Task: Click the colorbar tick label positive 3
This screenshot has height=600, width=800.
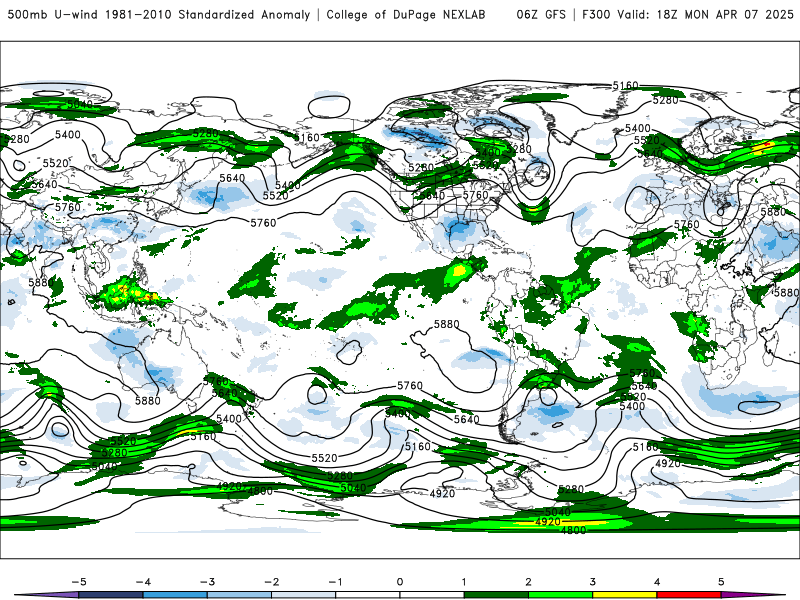Action: pyautogui.click(x=592, y=582)
